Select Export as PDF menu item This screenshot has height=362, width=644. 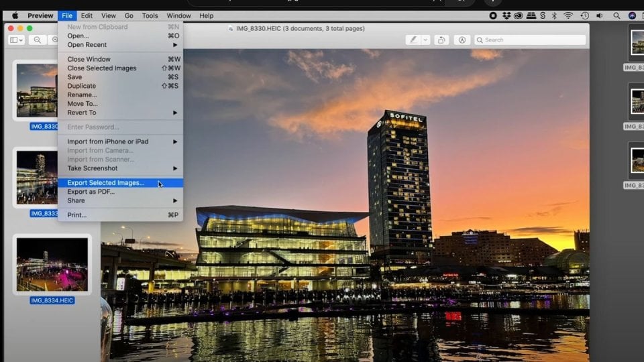tap(91, 192)
